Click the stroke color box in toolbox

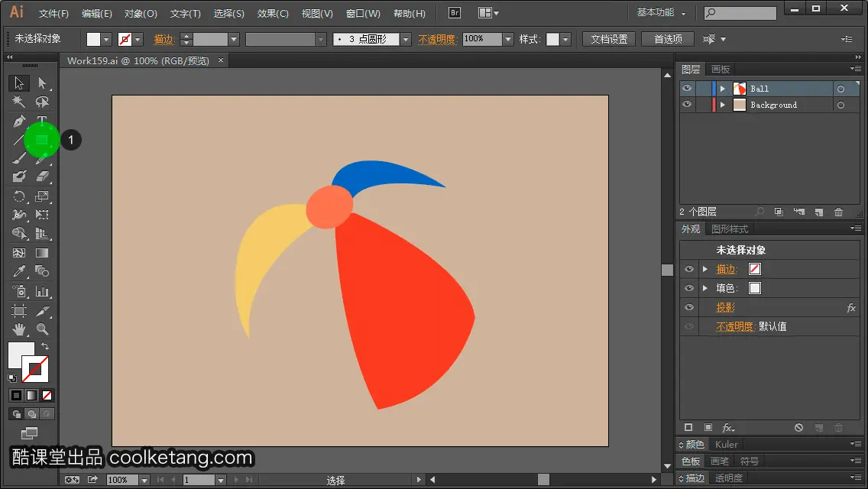click(35, 369)
